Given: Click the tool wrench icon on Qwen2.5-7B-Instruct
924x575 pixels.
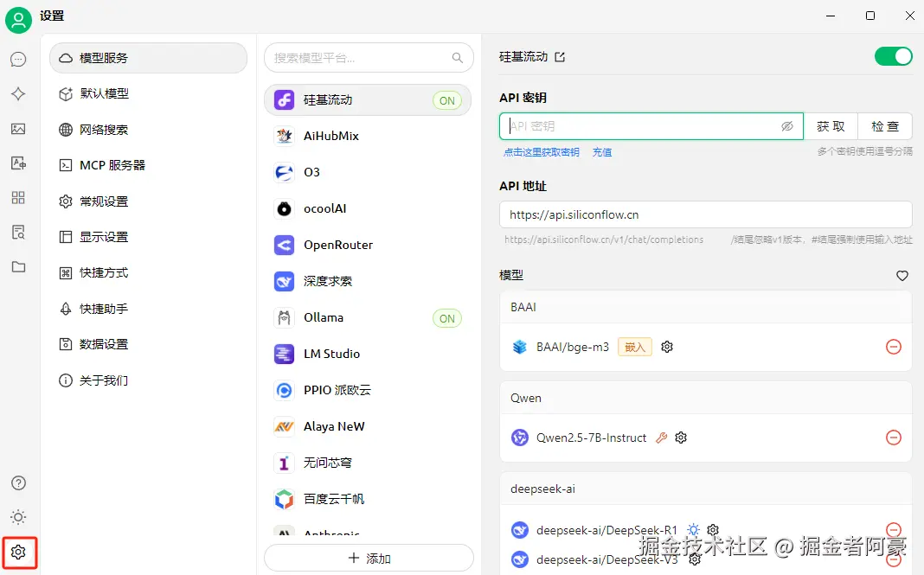Looking at the screenshot, I should coord(662,438).
